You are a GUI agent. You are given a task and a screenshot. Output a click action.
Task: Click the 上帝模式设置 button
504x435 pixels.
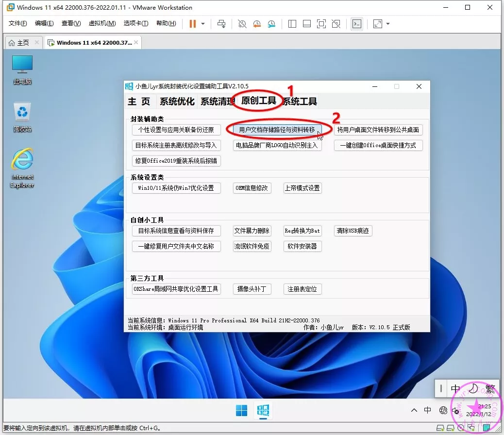pyautogui.click(x=302, y=188)
